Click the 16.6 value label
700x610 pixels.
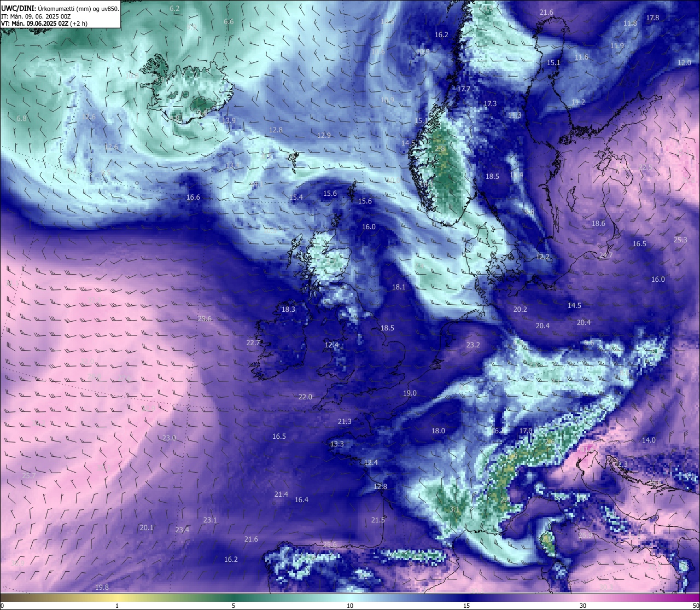coord(193,197)
